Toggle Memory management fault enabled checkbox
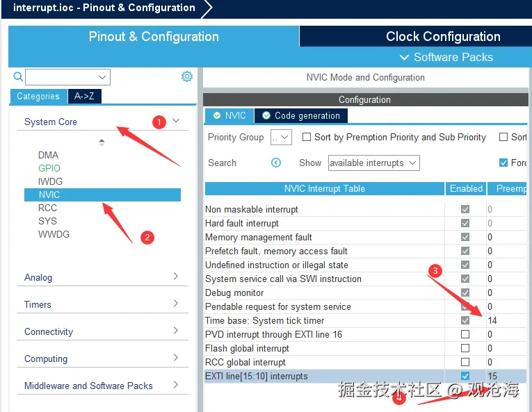 click(465, 237)
